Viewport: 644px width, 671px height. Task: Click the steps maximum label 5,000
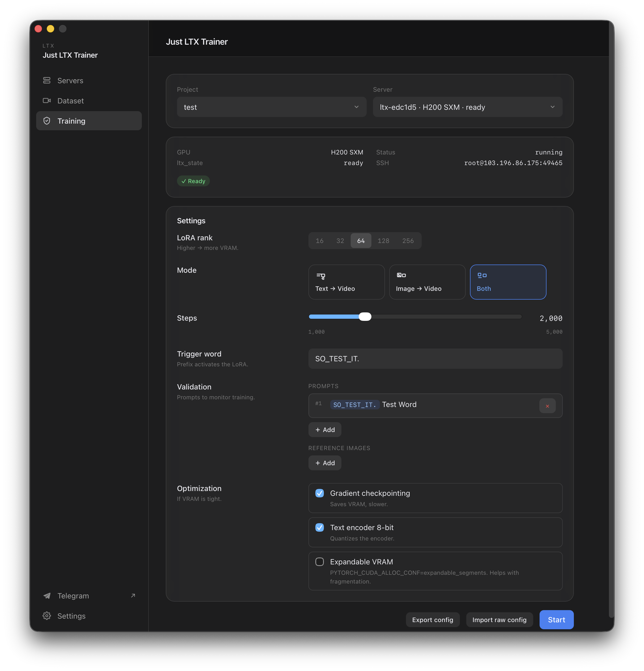pos(554,332)
